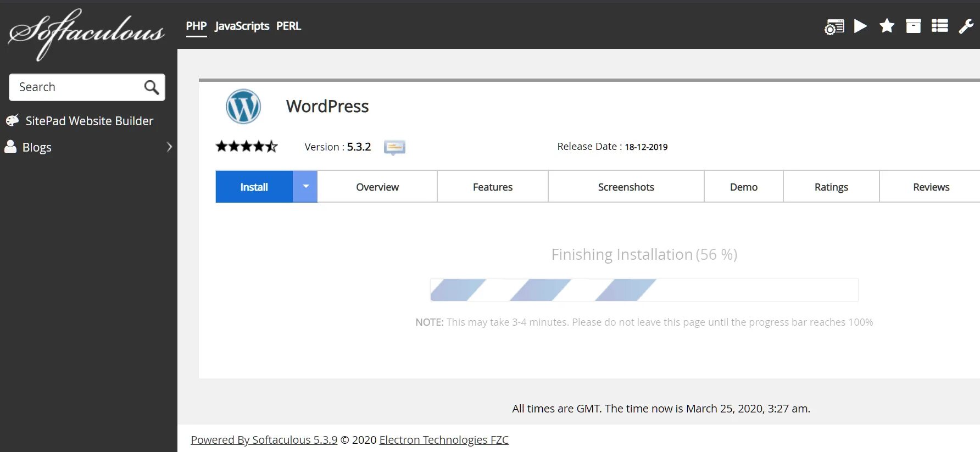The height and width of the screenshot is (452, 980).
Task: Open the Blogs category
Action: (x=37, y=147)
